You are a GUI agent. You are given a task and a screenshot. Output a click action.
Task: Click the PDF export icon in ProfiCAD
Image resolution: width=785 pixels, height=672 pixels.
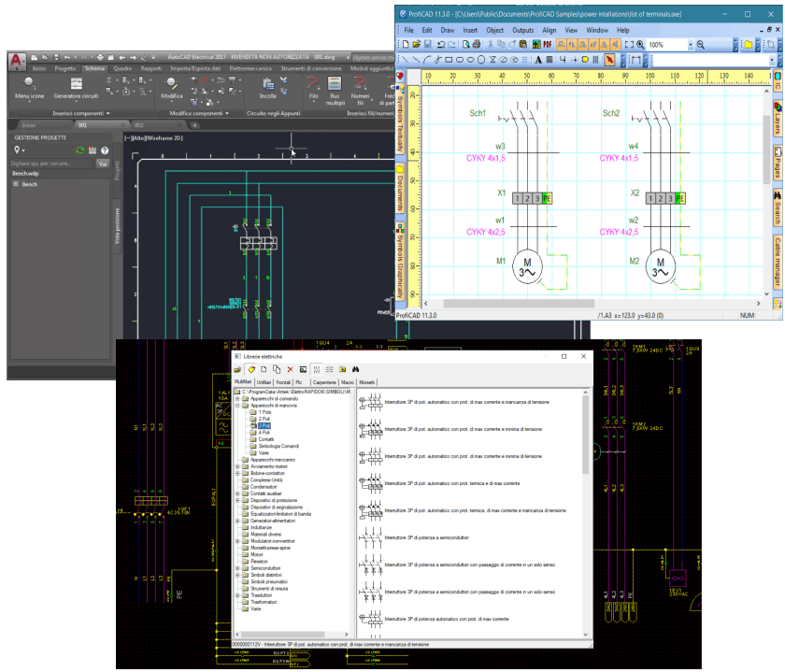[548, 45]
